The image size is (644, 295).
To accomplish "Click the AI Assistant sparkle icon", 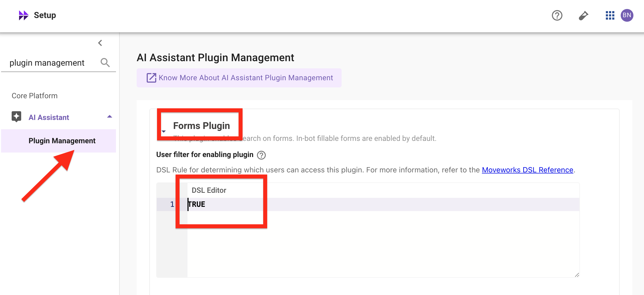I will pos(16,117).
